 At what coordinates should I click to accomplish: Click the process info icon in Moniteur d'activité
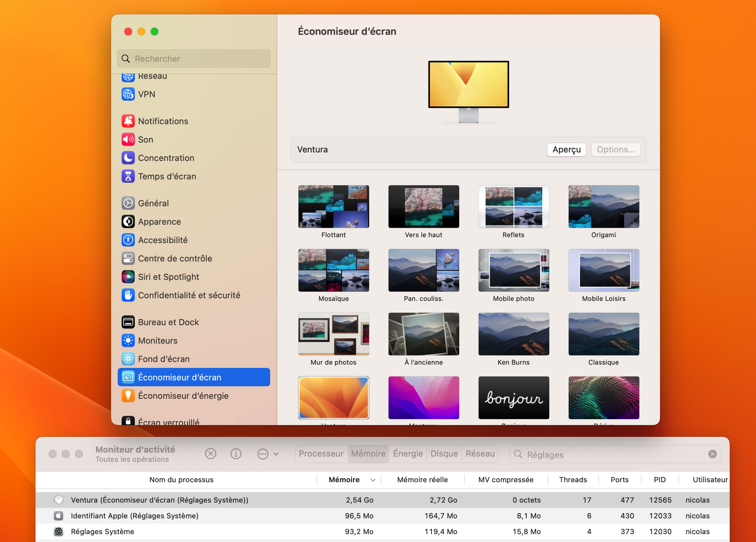(236, 454)
